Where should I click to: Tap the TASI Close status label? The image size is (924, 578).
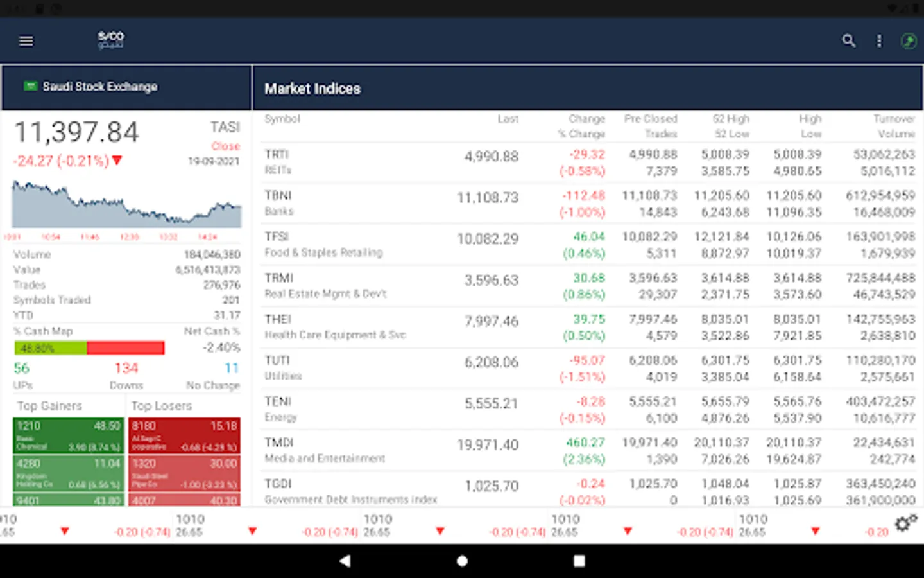coord(226,146)
